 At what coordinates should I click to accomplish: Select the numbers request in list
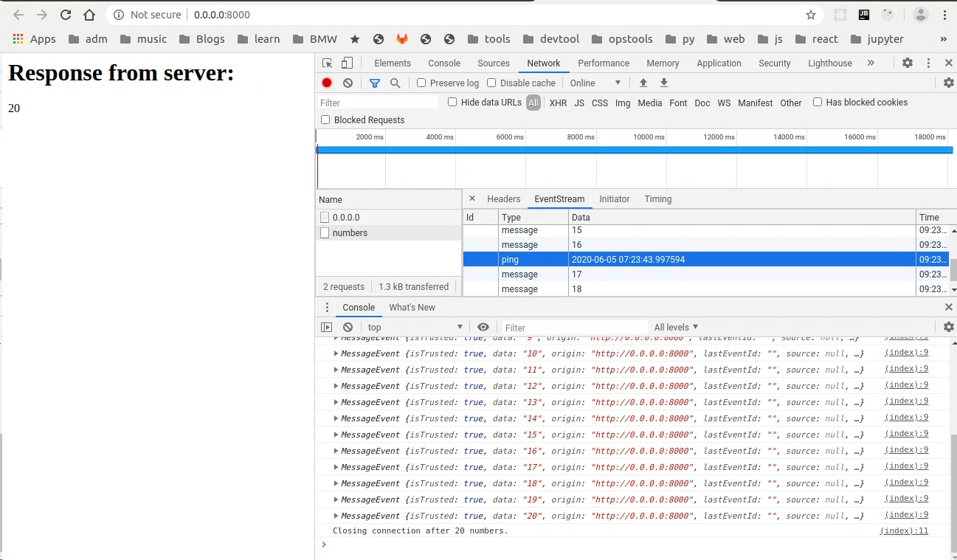click(x=350, y=233)
